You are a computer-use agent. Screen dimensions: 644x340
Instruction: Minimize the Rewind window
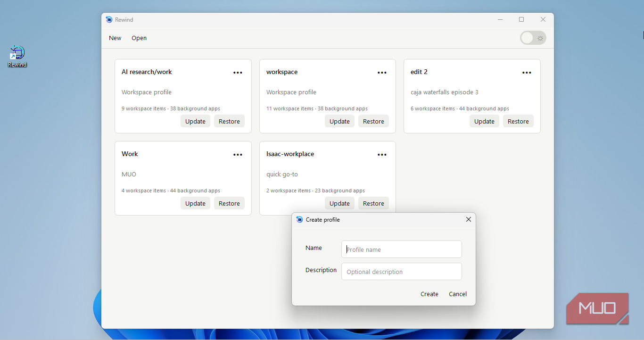pyautogui.click(x=500, y=20)
